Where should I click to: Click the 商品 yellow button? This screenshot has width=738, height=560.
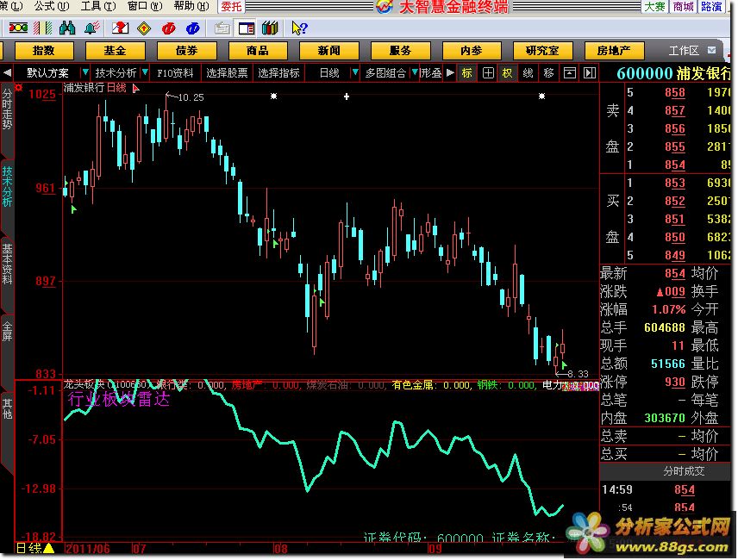258,50
